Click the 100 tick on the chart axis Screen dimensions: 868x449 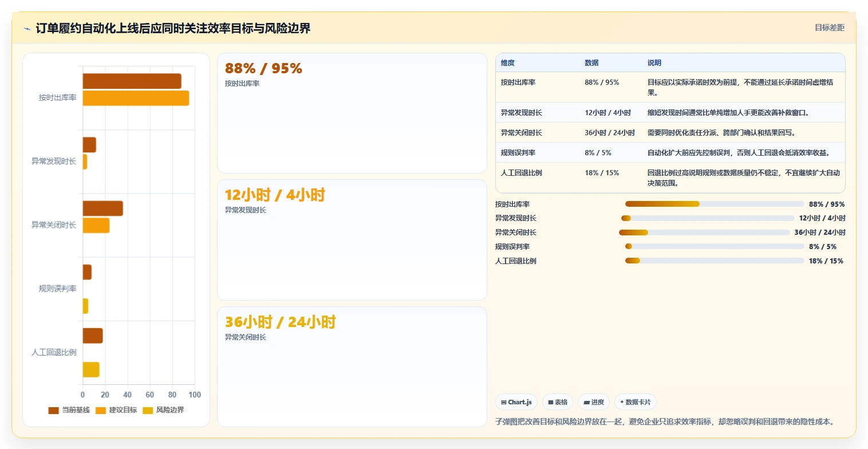click(x=195, y=395)
